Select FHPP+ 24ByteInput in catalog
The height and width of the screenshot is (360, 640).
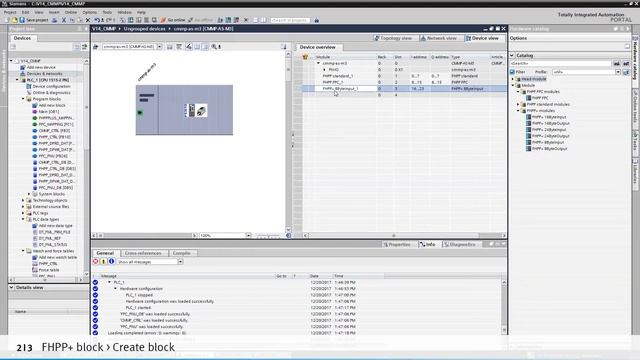549,129
